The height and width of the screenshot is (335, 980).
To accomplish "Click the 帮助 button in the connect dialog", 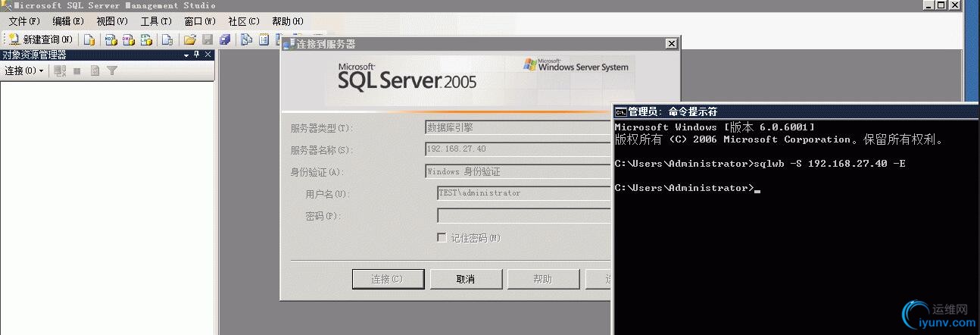I will pyautogui.click(x=543, y=279).
